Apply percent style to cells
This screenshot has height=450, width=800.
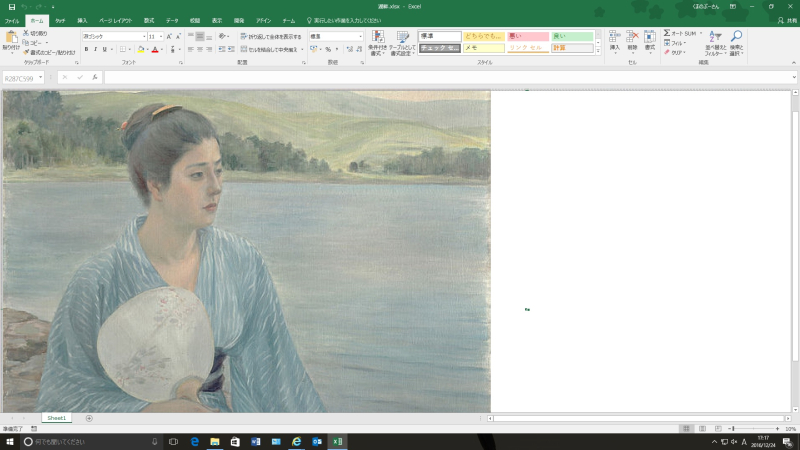coord(328,49)
